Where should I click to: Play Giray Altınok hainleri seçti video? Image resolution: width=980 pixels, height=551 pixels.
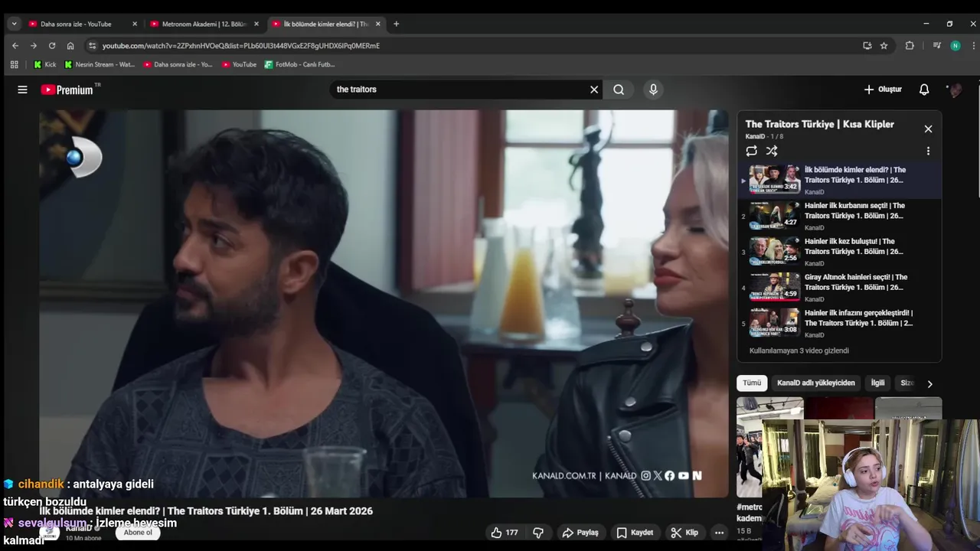pos(840,289)
